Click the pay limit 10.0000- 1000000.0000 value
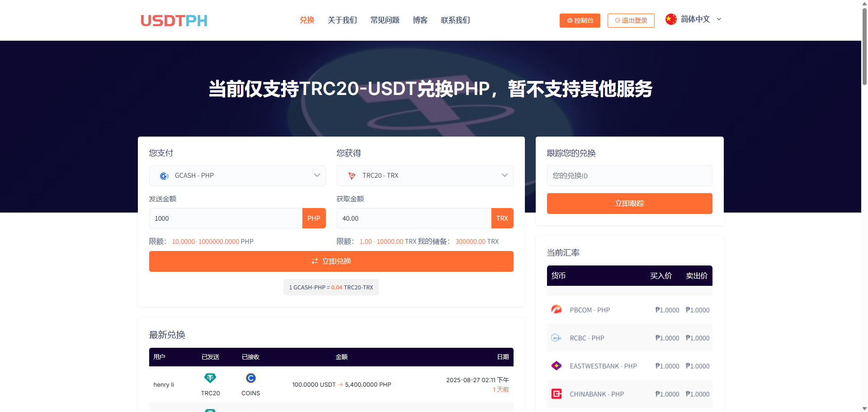Screen dimensions: 868x412 click(x=206, y=242)
